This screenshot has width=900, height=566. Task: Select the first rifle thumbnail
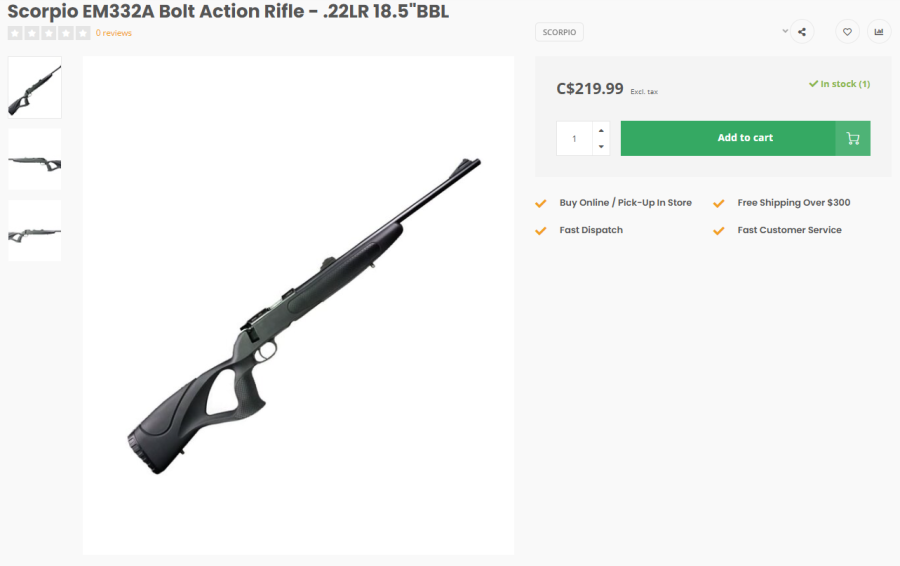coord(35,88)
